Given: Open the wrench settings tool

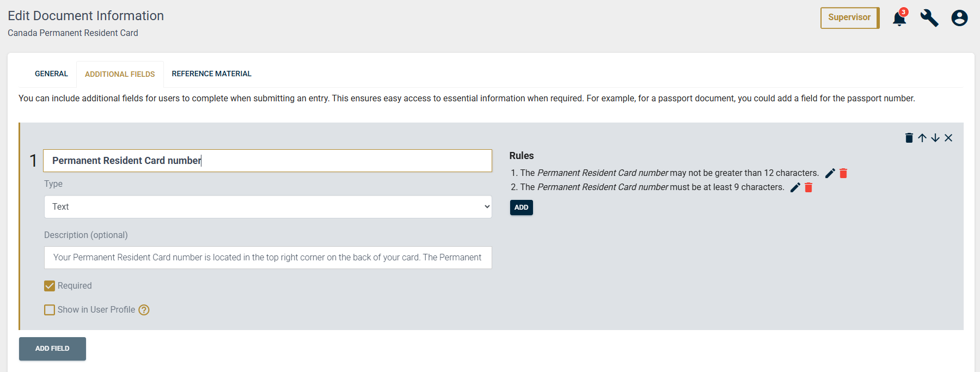Looking at the screenshot, I should click(x=929, y=18).
